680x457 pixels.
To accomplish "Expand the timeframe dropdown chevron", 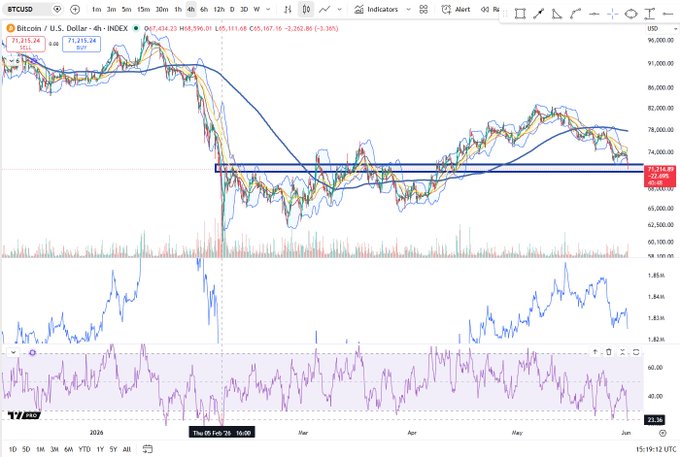I will pyautogui.click(x=268, y=9).
